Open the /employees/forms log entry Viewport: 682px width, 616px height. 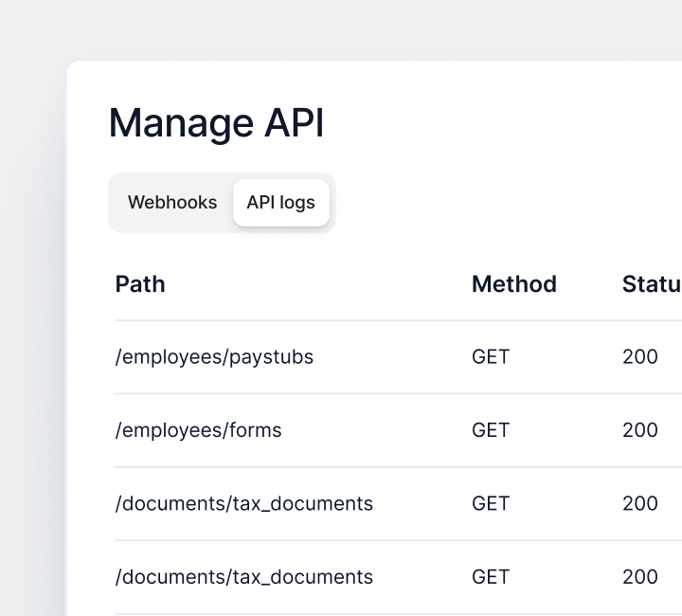(198, 430)
